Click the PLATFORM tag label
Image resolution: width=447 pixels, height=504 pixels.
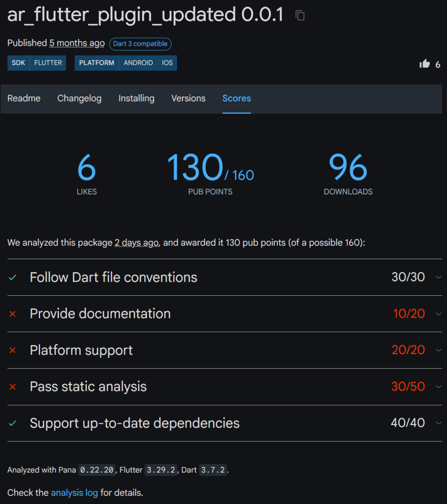(x=97, y=63)
